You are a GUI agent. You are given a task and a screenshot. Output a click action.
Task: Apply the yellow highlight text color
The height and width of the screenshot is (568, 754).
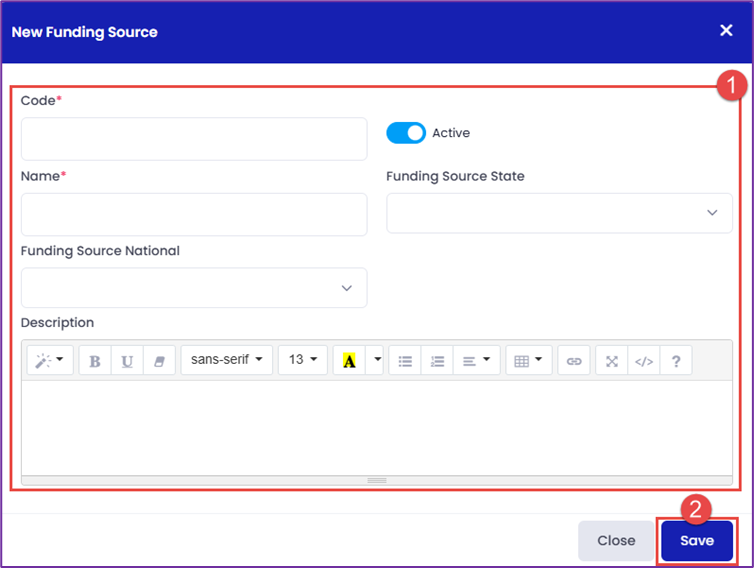[x=349, y=360]
